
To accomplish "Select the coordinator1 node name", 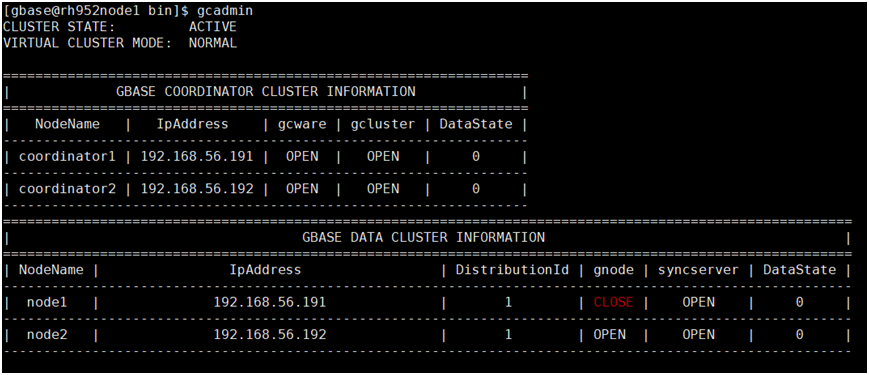I will tap(68, 157).
